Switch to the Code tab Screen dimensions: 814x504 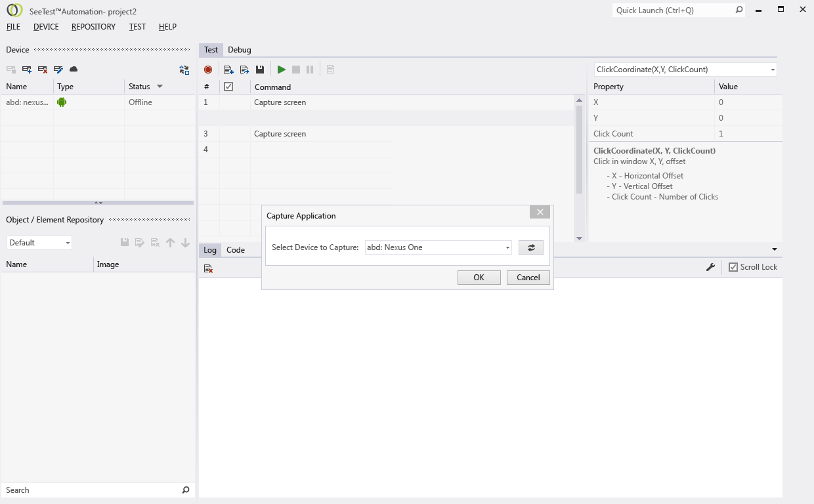pyautogui.click(x=236, y=250)
